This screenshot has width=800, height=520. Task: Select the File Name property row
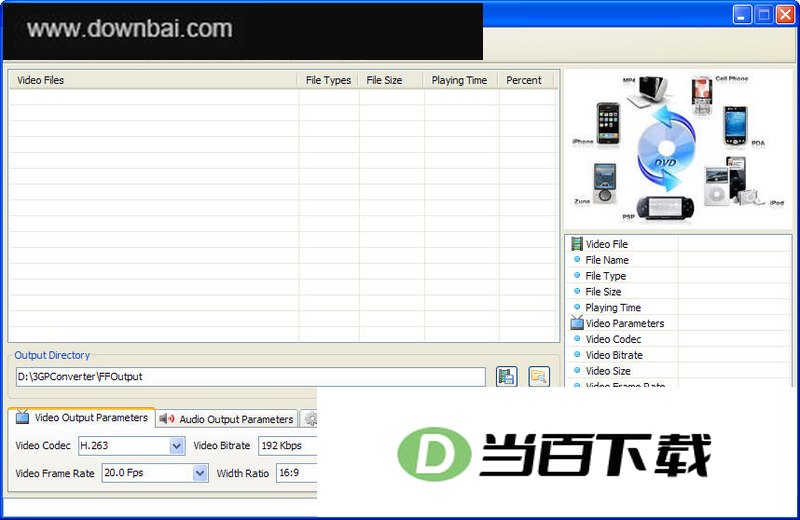679,260
